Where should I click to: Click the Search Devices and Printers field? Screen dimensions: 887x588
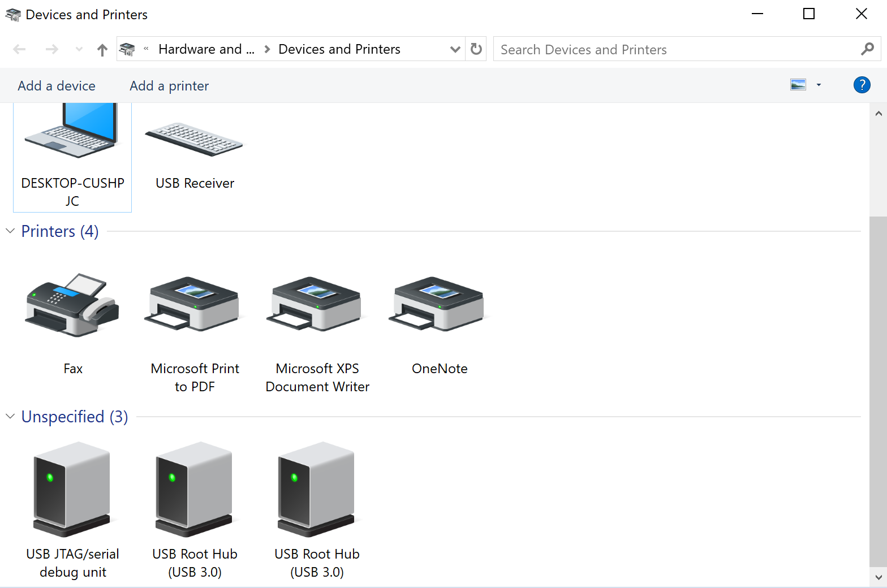coord(676,50)
